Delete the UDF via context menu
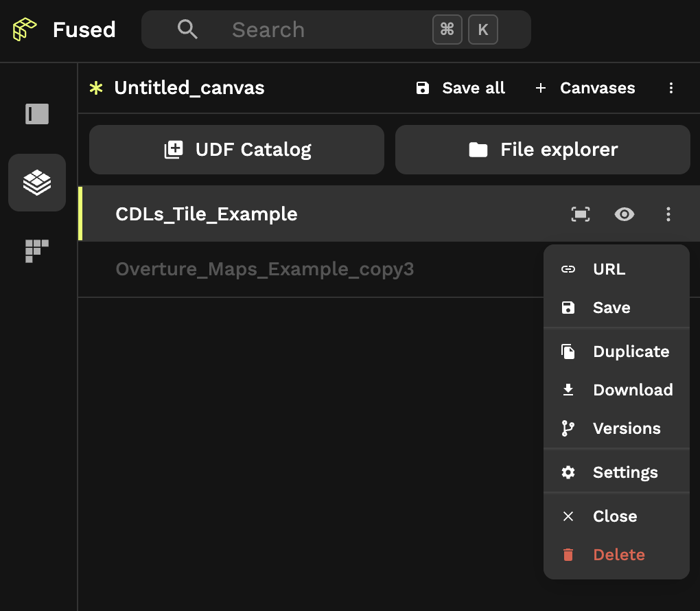 618,555
